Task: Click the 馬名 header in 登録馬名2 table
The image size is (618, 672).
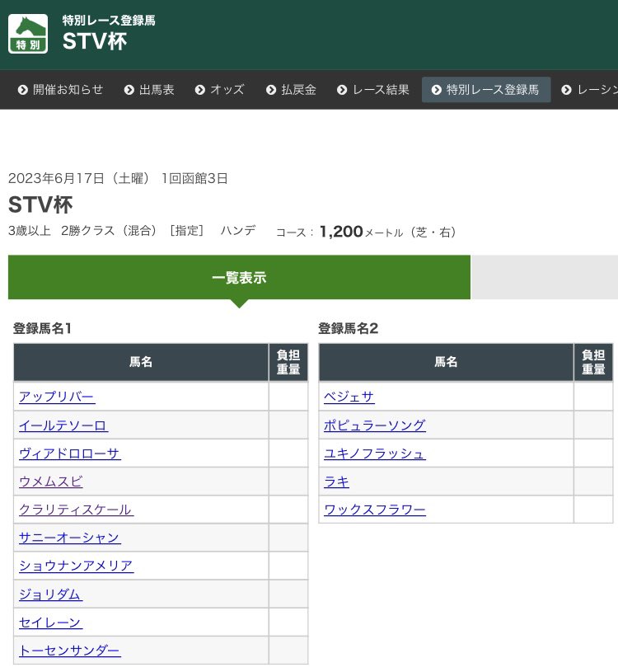Action: pyautogui.click(x=446, y=362)
